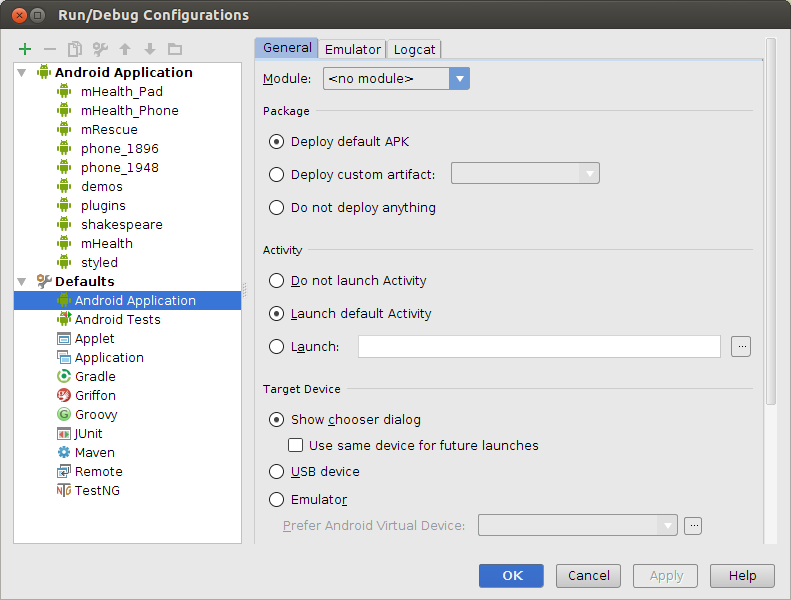
Task: Enable Use same device for future launches
Action: [296, 446]
